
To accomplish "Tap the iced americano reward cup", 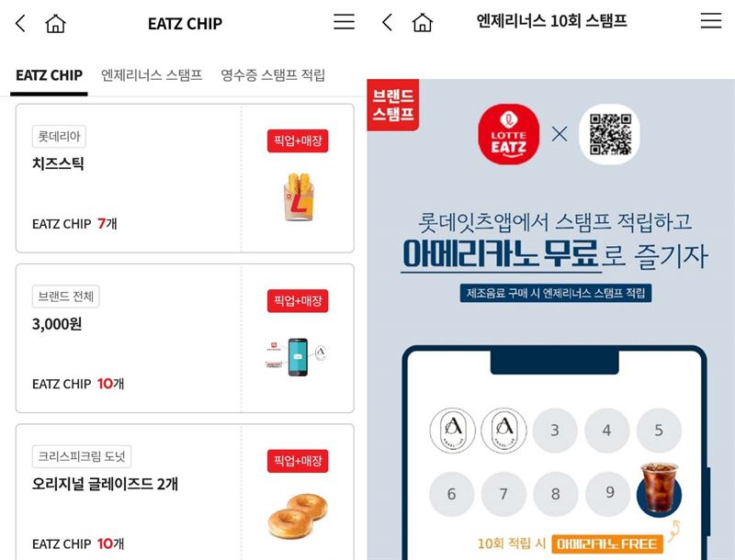I will click(x=659, y=489).
